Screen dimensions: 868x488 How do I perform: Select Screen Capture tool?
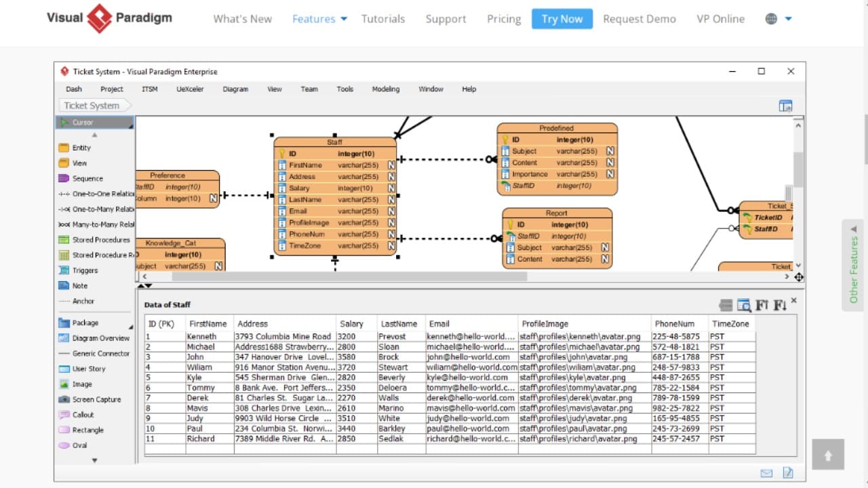click(90, 400)
